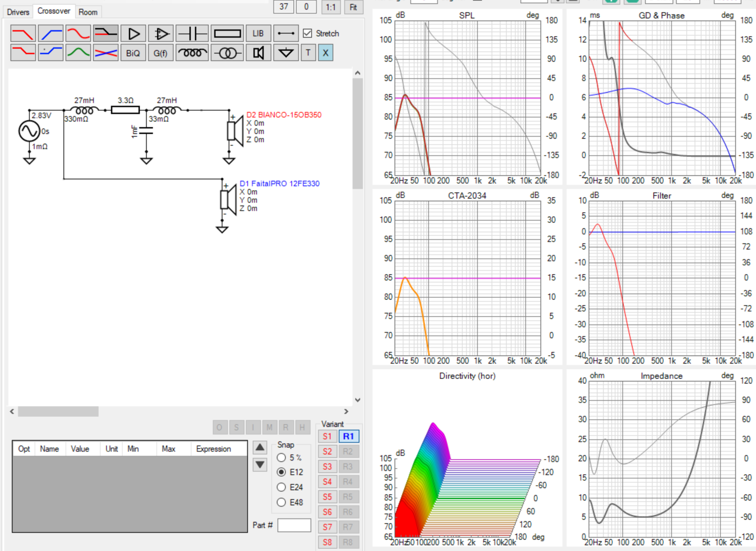Add an op-amp with plus/minus inputs
Viewport: 756px width, 551px height.
point(161,34)
